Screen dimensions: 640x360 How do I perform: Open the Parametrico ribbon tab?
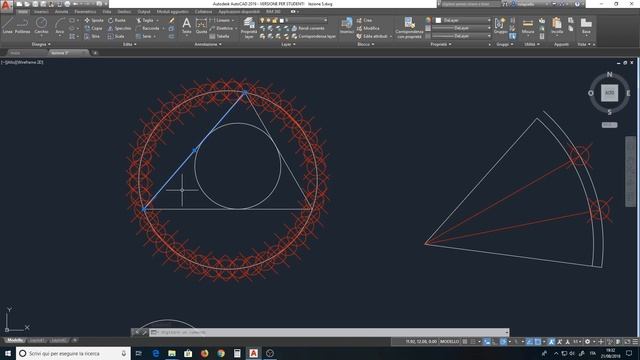(x=85, y=12)
